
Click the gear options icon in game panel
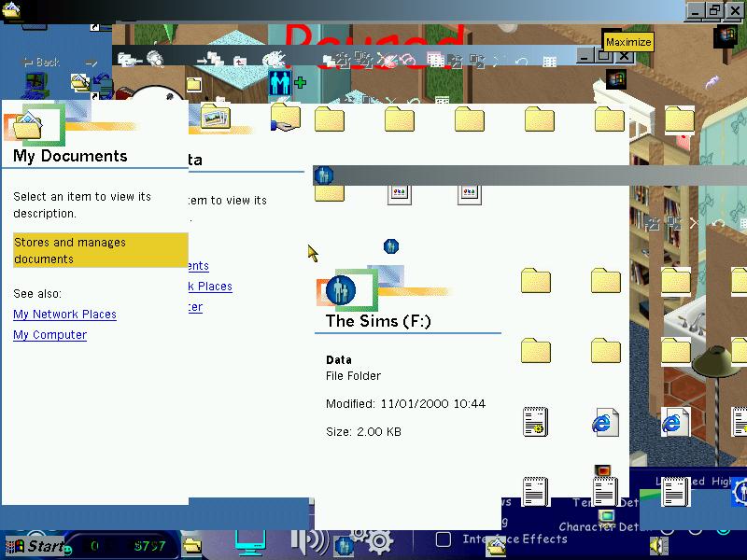click(x=377, y=540)
